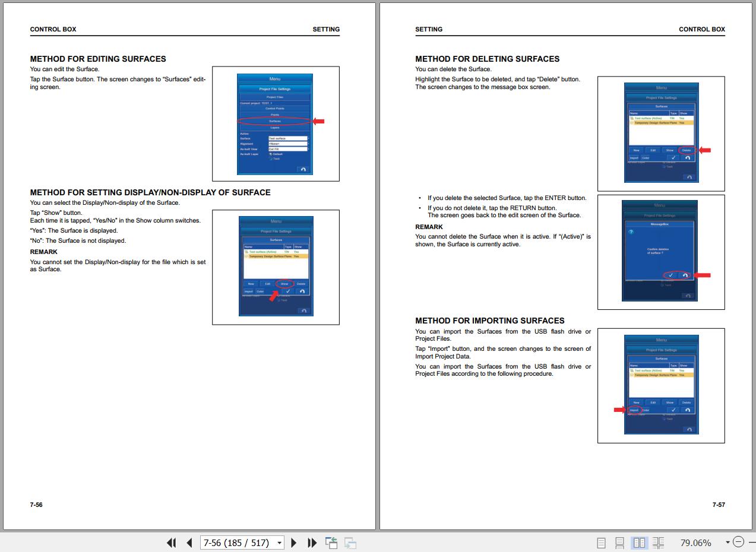Go to the next page
The height and width of the screenshot is (552, 756).
point(293,543)
